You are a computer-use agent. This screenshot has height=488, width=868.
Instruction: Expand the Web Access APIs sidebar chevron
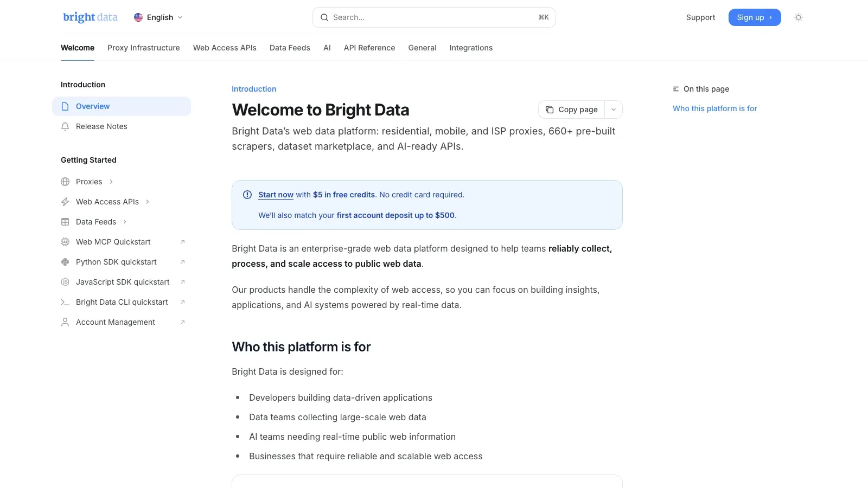coord(148,202)
